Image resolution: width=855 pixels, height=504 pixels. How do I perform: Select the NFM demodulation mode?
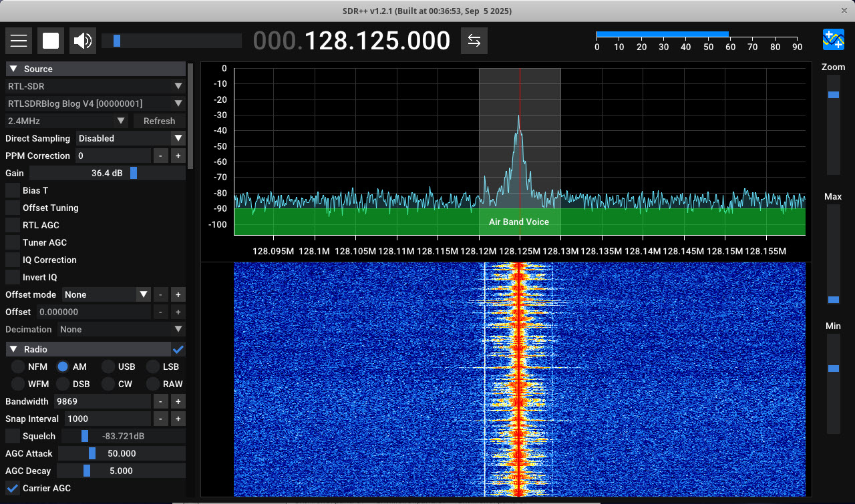18,366
